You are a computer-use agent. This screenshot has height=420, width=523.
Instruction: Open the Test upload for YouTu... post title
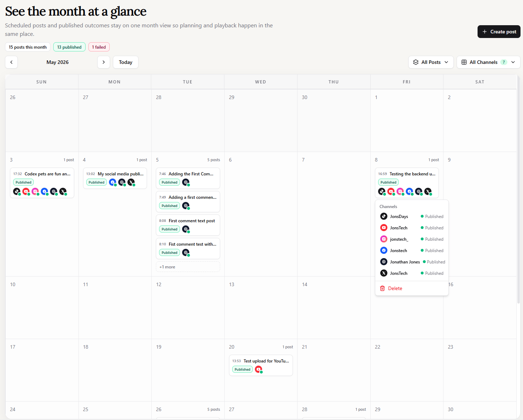tap(266, 361)
